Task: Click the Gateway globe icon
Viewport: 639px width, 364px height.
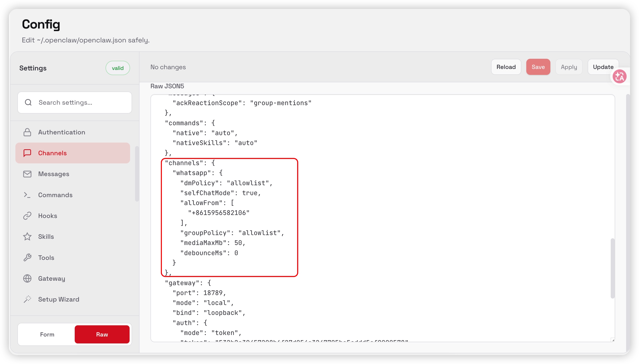Action: click(x=27, y=278)
